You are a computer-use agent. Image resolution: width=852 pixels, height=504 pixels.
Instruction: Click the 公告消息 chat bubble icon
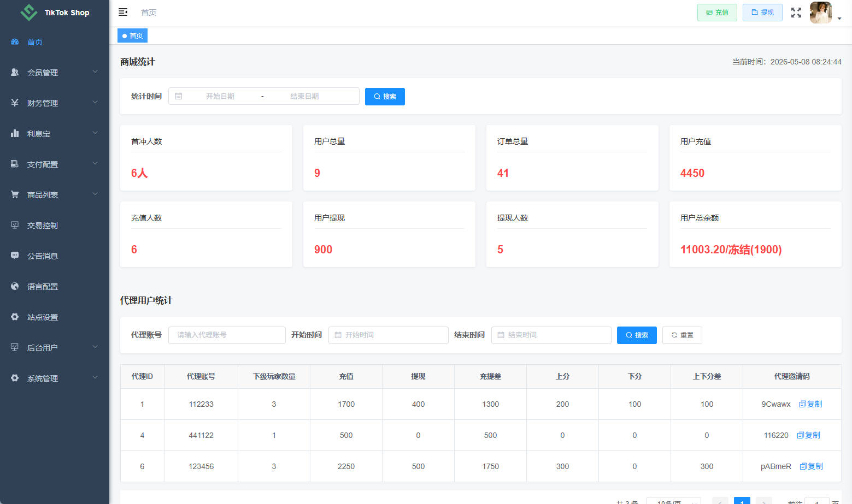(15, 256)
